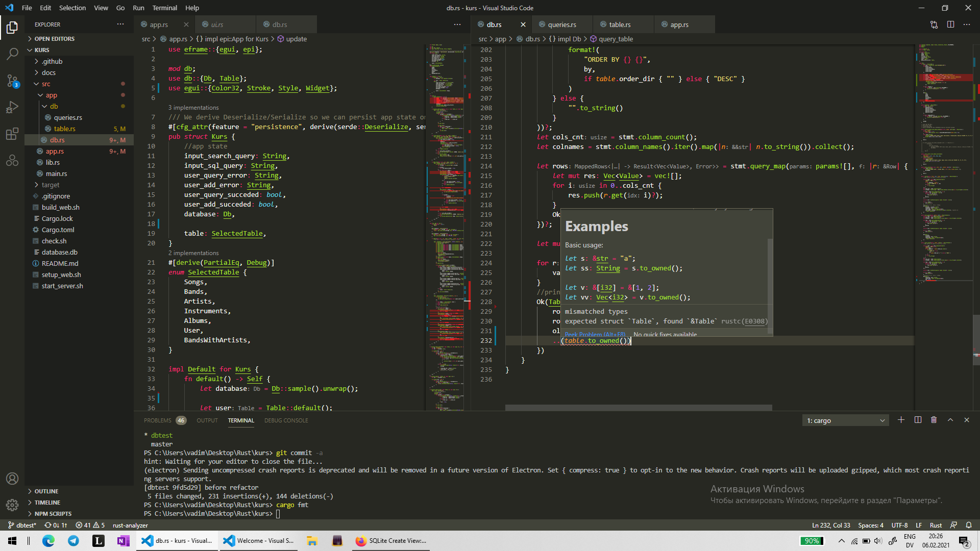Open notifications bell in status bar
980x551 pixels.
click(x=969, y=525)
